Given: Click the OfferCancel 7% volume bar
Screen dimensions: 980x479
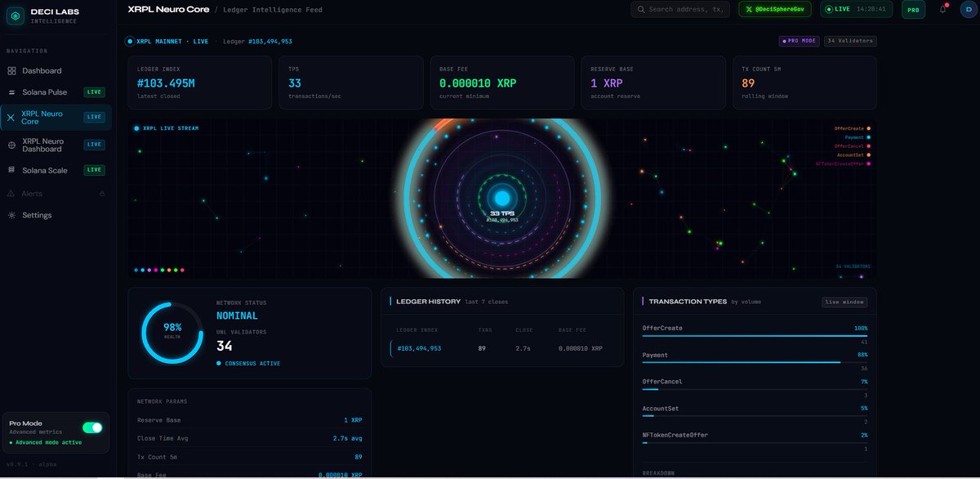Looking at the screenshot, I should [x=755, y=389].
